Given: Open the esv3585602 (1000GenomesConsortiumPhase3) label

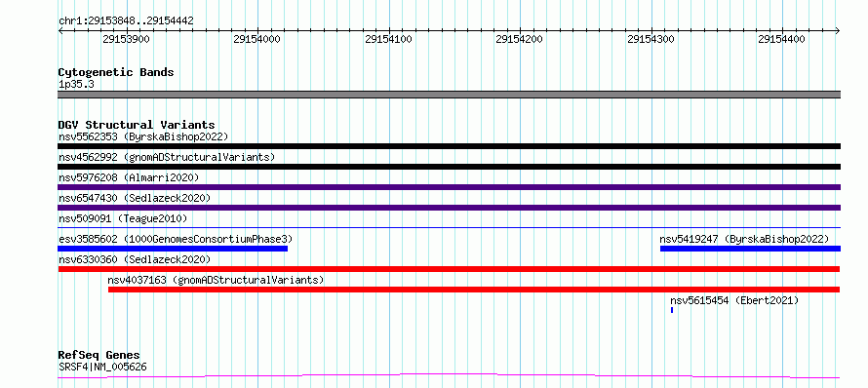Looking at the screenshot, I should [x=176, y=239].
